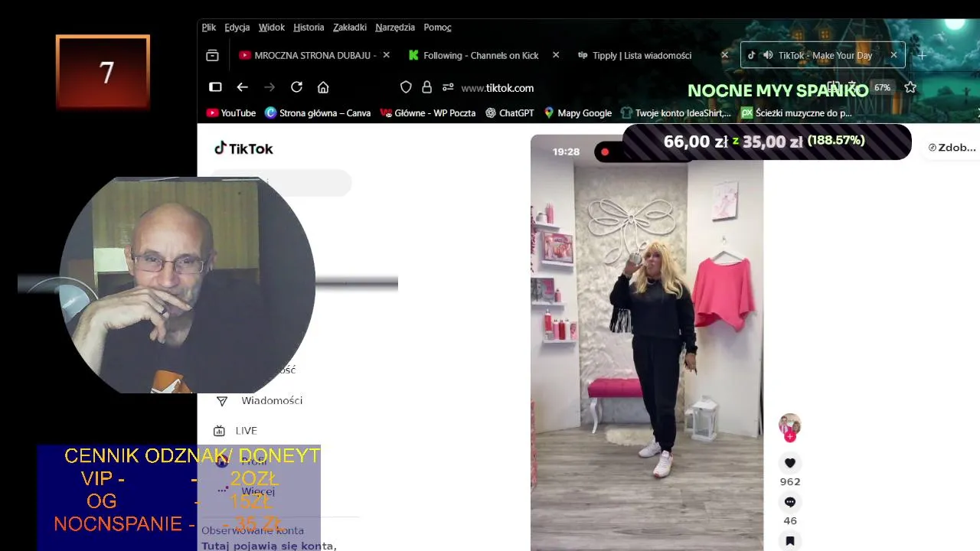
Task: Close the Kick Following tab
Action: (556, 55)
